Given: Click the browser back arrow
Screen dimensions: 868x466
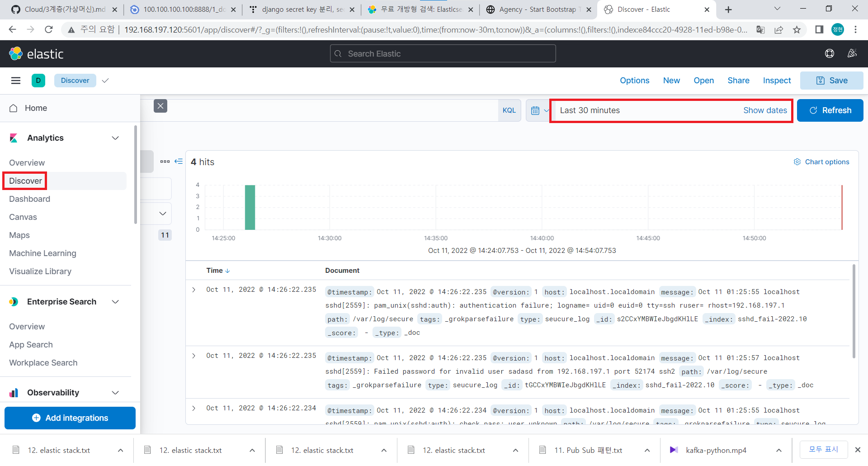Looking at the screenshot, I should [x=12, y=30].
